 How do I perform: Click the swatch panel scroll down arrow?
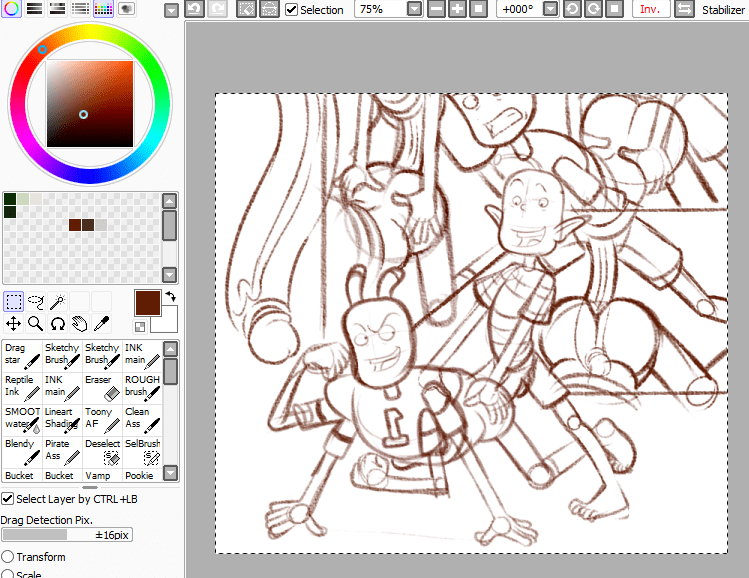170,275
